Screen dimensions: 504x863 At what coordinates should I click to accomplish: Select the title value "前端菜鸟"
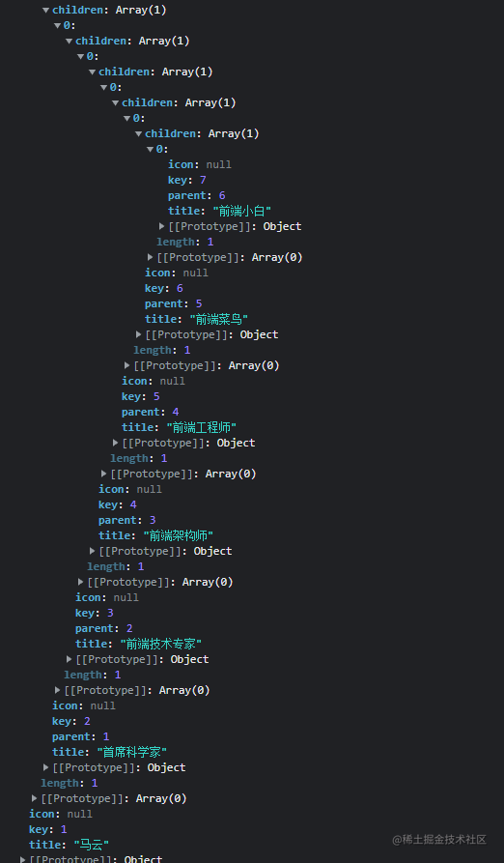[x=219, y=319]
